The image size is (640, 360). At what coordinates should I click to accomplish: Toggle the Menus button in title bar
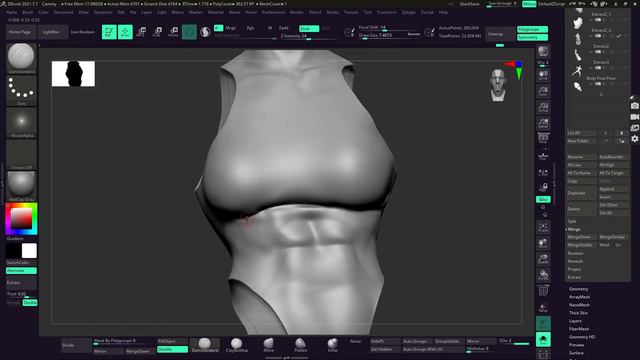click(x=529, y=4)
